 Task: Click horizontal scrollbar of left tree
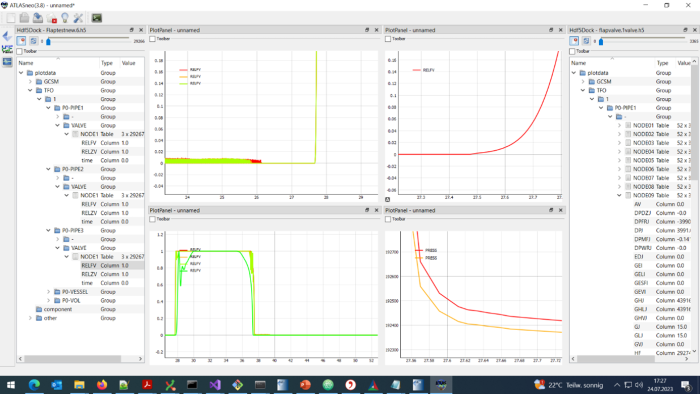tap(72, 359)
